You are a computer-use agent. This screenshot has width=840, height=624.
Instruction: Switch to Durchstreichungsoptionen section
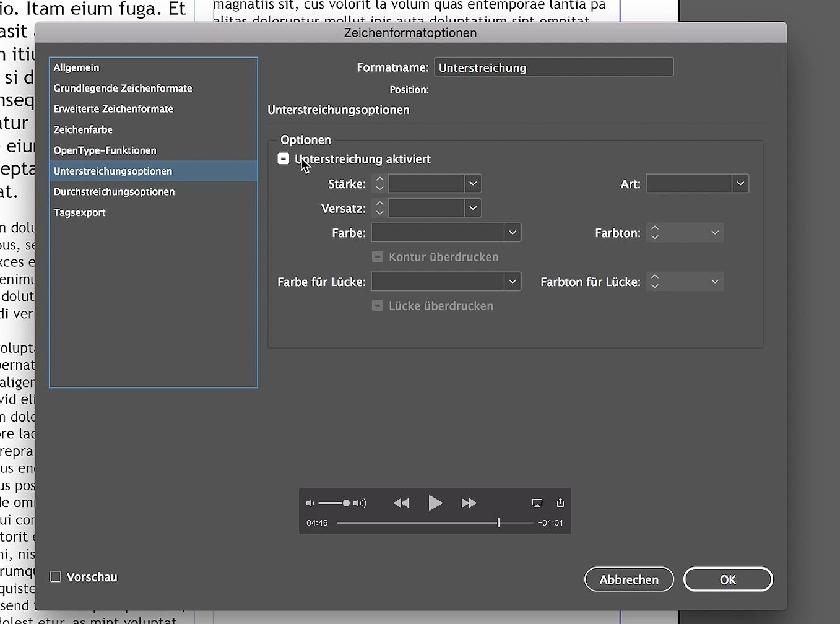(x=114, y=191)
